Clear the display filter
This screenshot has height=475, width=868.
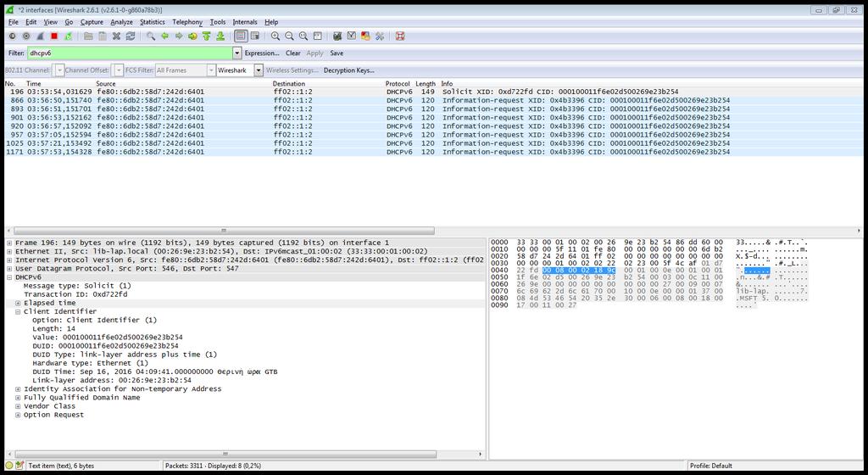(x=292, y=53)
